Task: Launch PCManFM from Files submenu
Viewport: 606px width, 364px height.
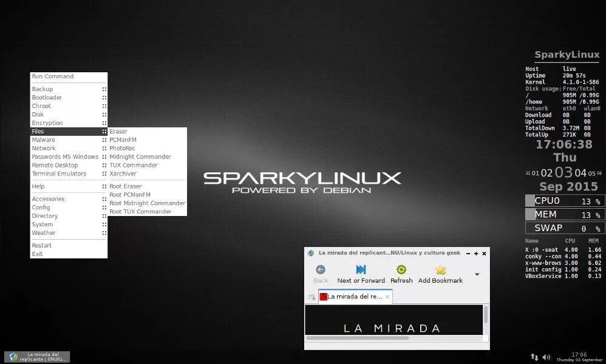Action: 147,140
